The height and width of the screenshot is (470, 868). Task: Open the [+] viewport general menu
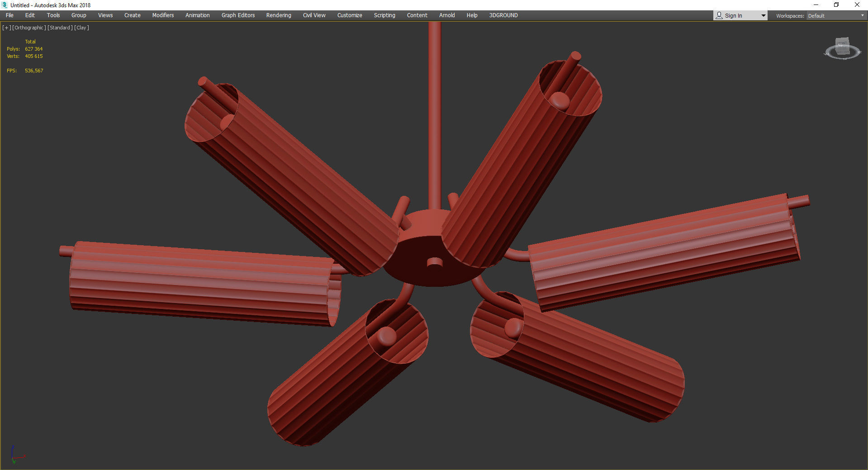tap(7, 28)
